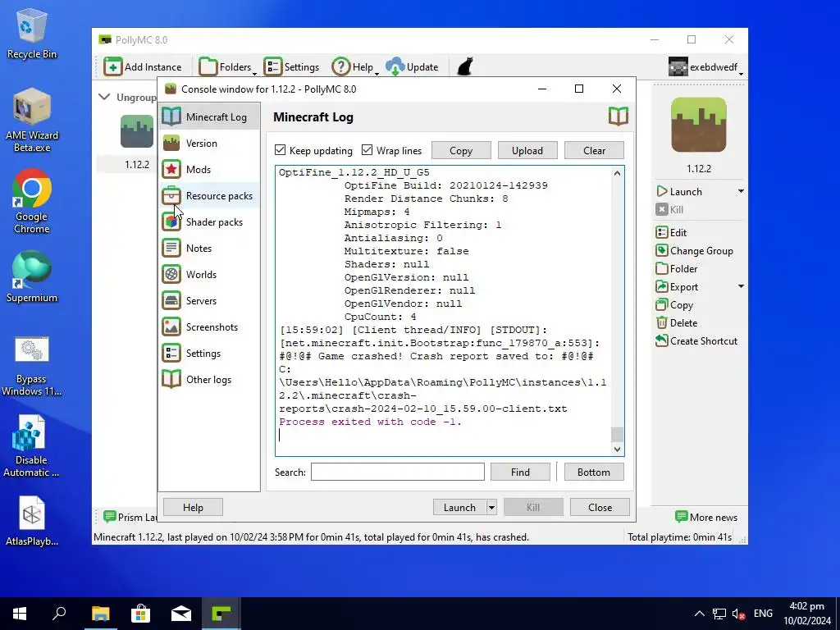Jump to log Bottom button
The height and width of the screenshot is (630, 840).
click(594, 472)
